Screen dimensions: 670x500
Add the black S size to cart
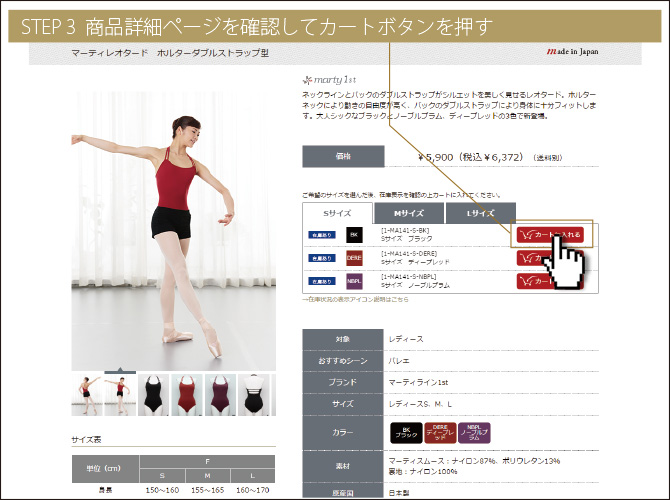(550, 235)
